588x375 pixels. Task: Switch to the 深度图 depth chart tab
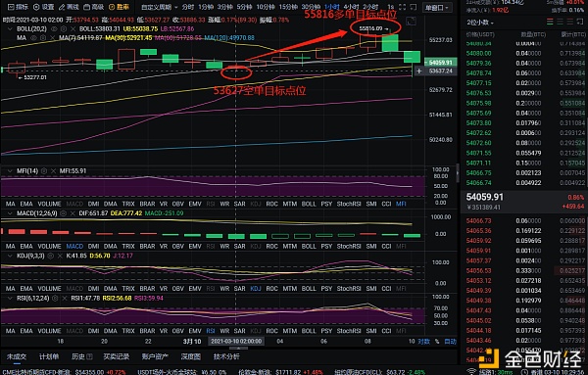(x=190, y=356)
